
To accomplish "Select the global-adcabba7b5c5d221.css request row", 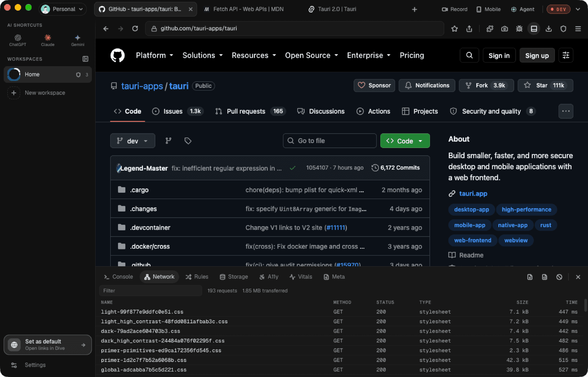I will (x=339, y=370).
